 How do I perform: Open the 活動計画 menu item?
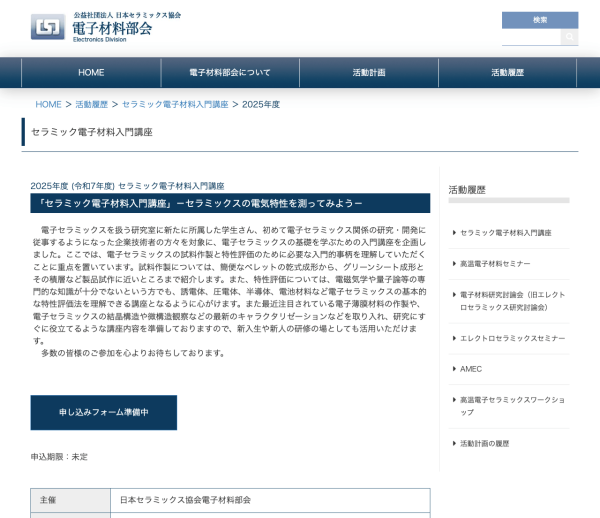pyautogui.click(x=369, y=73)
